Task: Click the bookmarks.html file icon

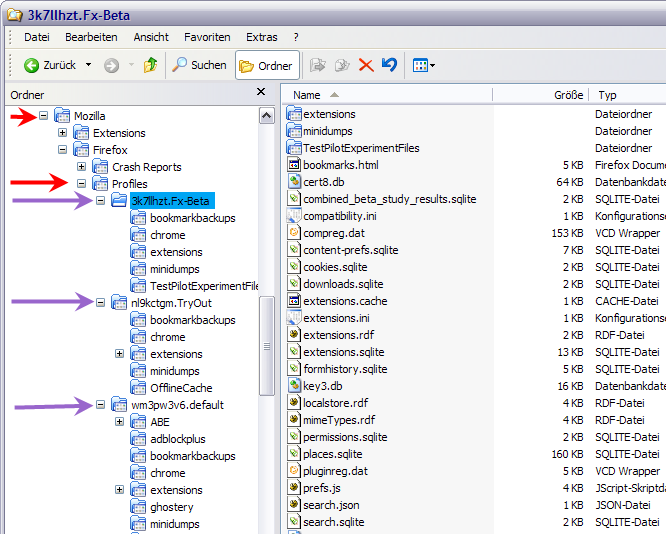Action: (294, 165)
